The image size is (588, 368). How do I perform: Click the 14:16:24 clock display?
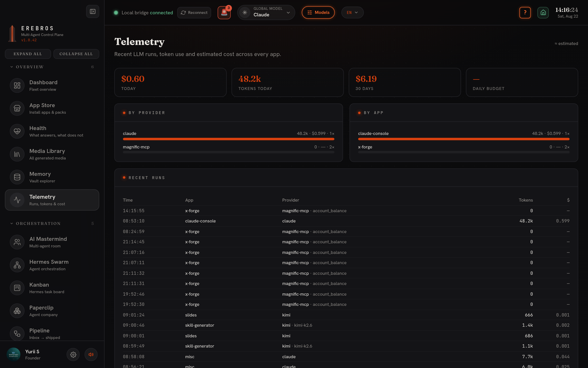(566, 10)
